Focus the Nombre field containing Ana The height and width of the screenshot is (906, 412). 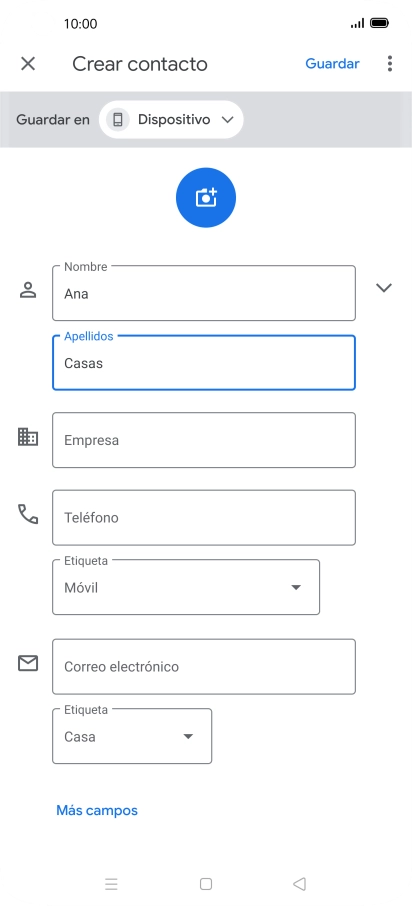pos(204,293)
